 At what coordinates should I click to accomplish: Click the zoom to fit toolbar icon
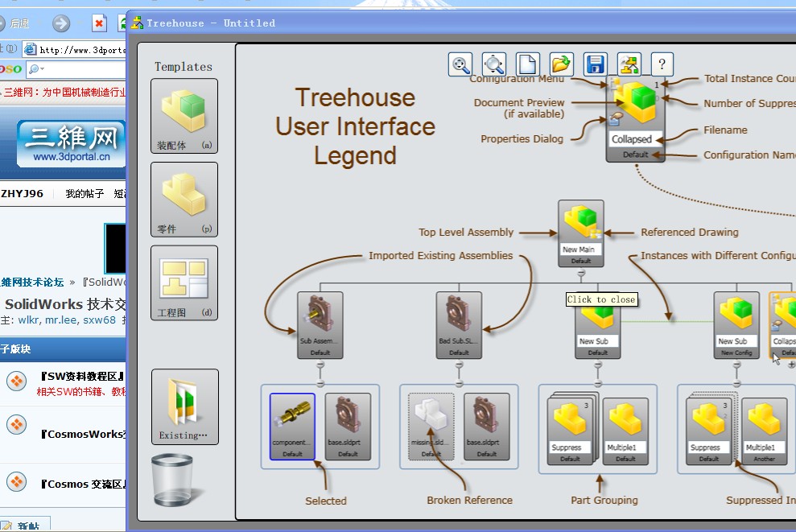[x=460, y=65]
